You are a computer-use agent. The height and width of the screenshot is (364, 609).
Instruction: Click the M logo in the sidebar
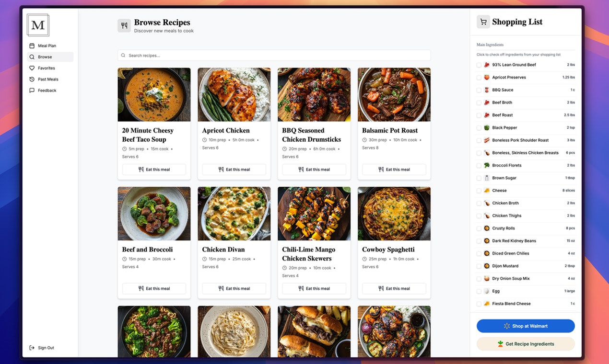38,25
